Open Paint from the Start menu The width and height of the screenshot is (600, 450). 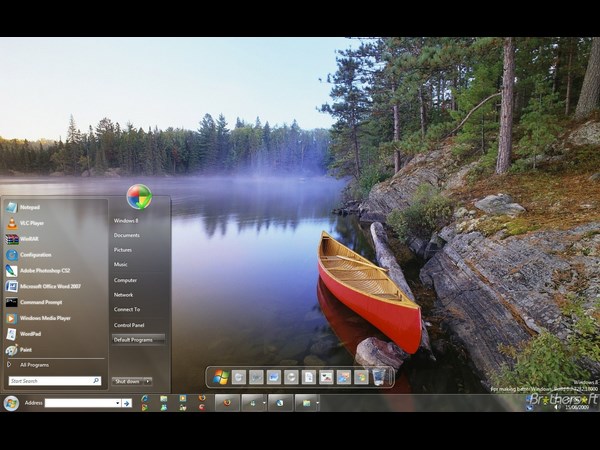[x=26, y=350]
